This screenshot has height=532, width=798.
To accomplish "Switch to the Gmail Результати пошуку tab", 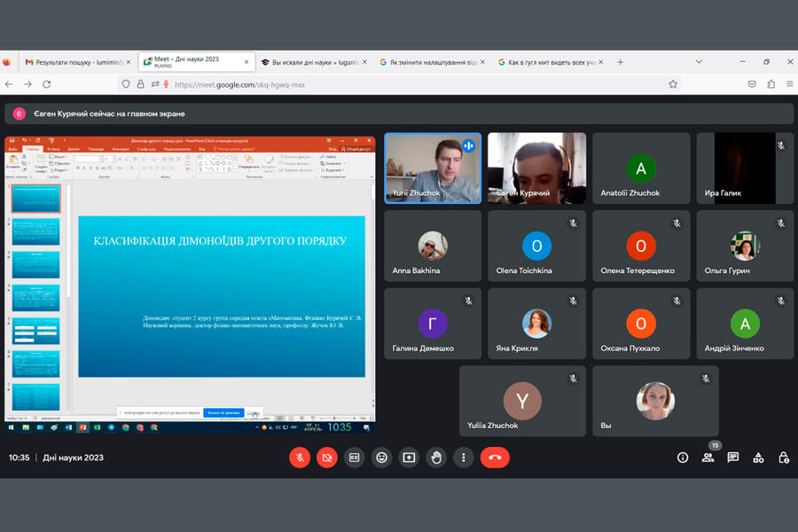I will coord(77,62).
